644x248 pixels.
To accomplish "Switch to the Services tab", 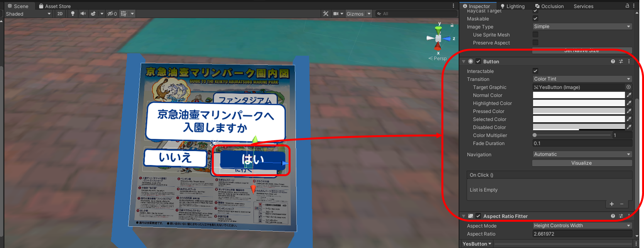I will click(583, 6).
